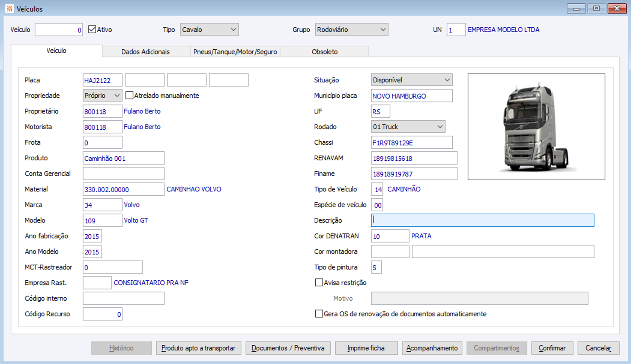Expand the Situação dropdown showing Disponível

[x=411, y=80]
